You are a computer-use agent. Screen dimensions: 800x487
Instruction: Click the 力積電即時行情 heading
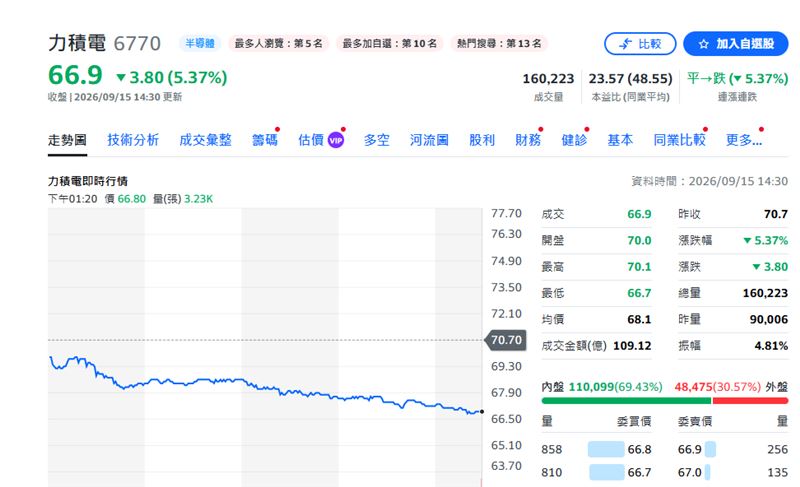coord(88,181)
